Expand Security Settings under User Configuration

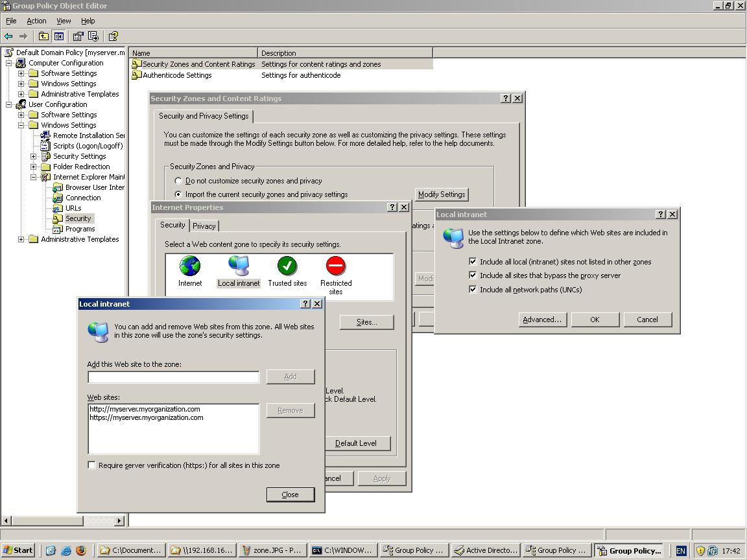34,156
